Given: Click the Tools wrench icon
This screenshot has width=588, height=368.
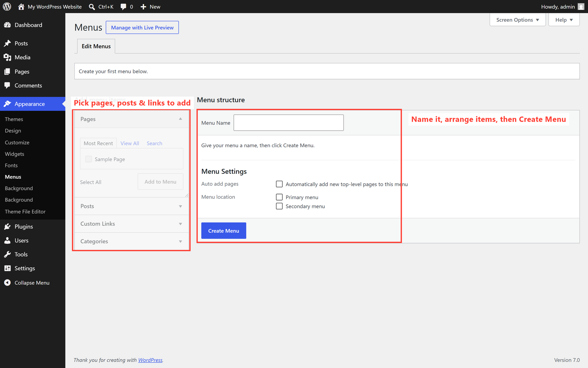Looking at the screenshot, I should (x=7, y=255).
